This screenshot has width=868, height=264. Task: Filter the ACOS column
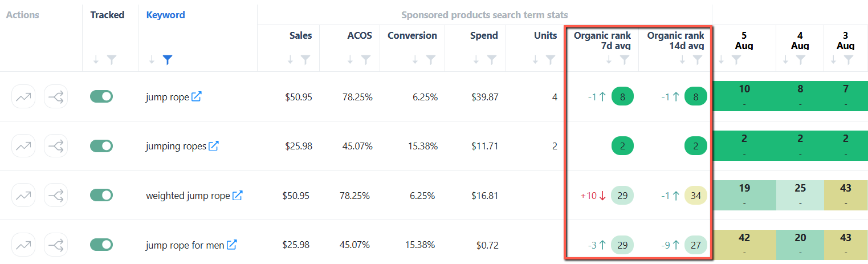tap(366, 59)
